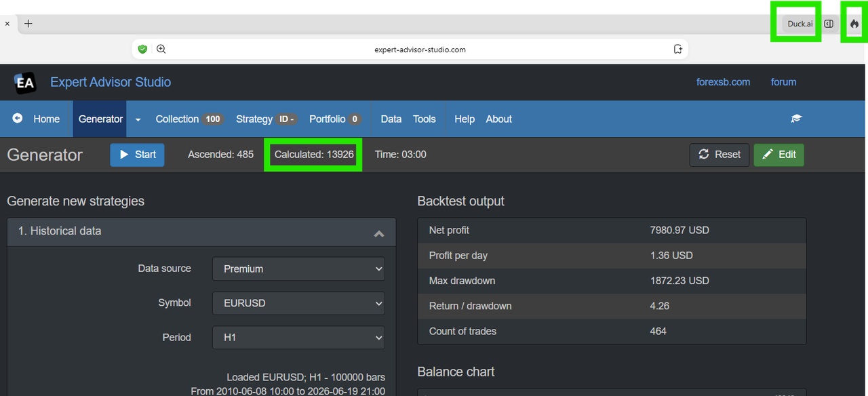
Task: Close the current browser tab
Action: (7, 23)
